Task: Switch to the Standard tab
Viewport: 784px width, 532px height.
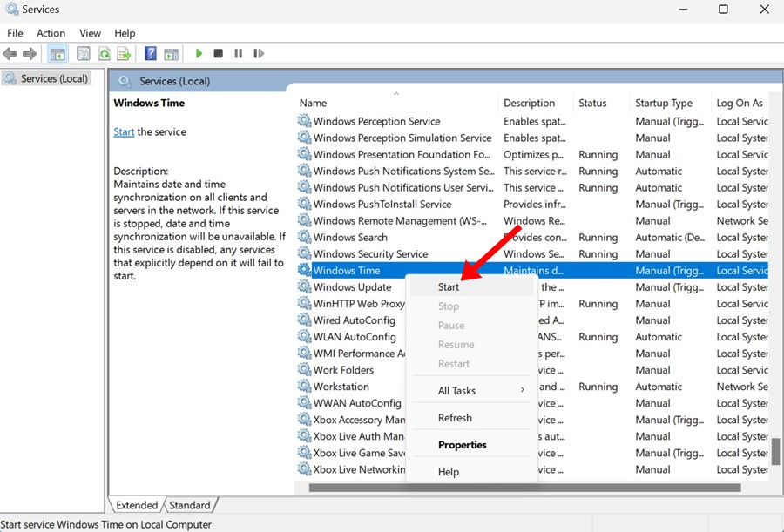Action: tap(190, 505)
